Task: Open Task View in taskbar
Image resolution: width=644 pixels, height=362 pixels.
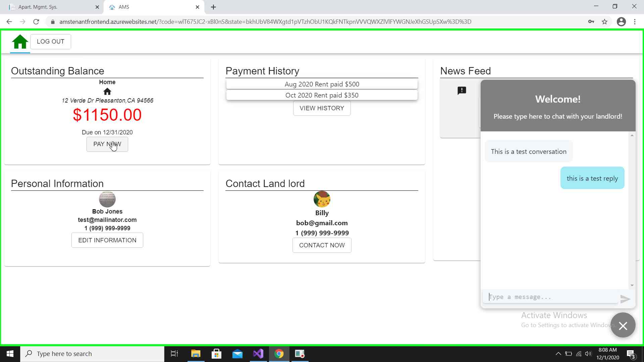Action: pyautogui.click(x=174, y=354)
